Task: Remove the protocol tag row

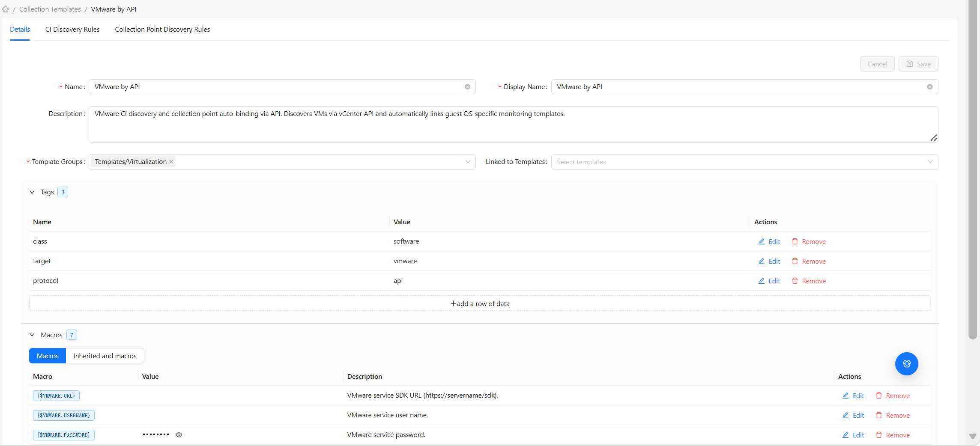Action: 809,281
